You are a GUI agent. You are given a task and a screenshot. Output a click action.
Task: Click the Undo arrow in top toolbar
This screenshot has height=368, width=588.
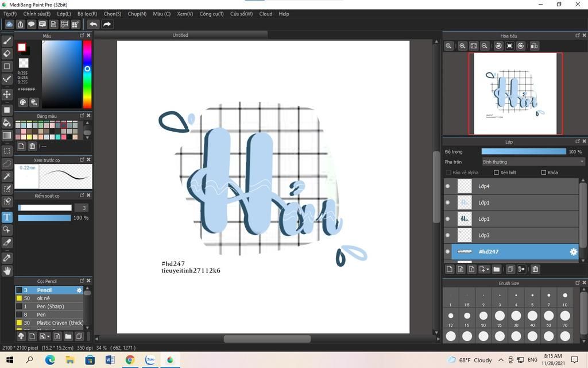[94, 24]
